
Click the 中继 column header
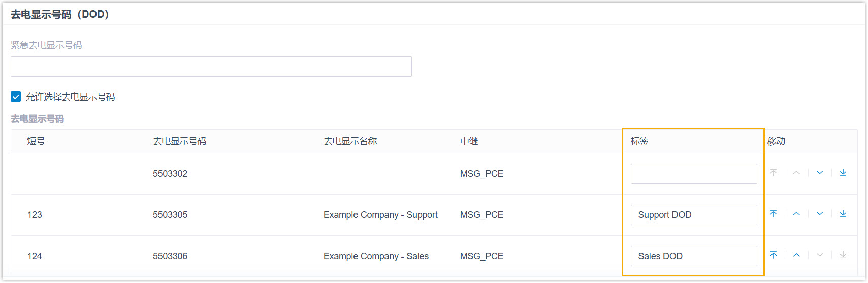[x=469, y=141]
